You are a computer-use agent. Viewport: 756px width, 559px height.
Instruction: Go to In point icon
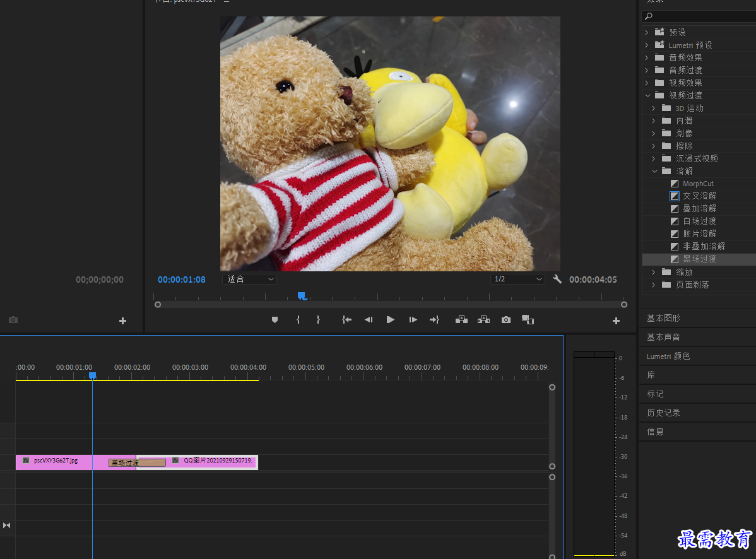click(x=346, y=320)
